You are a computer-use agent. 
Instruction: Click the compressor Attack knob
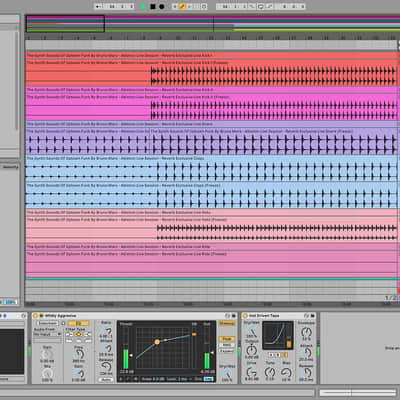106,348
